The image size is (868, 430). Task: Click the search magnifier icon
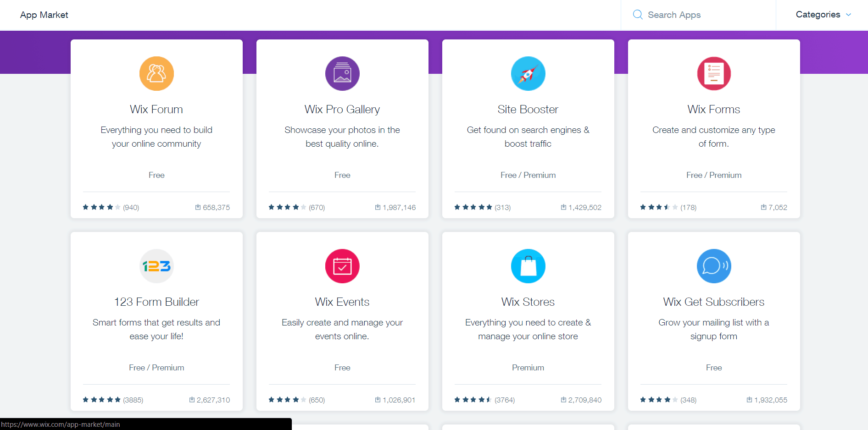point(638,15)
